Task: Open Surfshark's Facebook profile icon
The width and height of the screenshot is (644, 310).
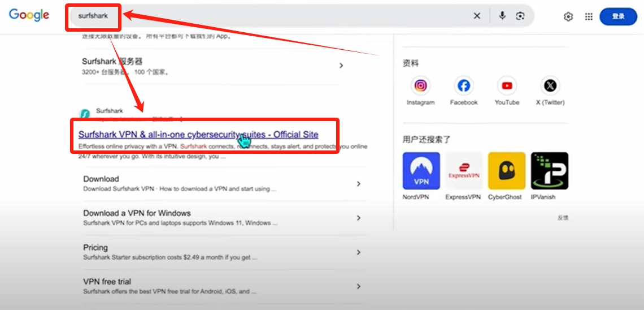Action: [x=464, y=86]
